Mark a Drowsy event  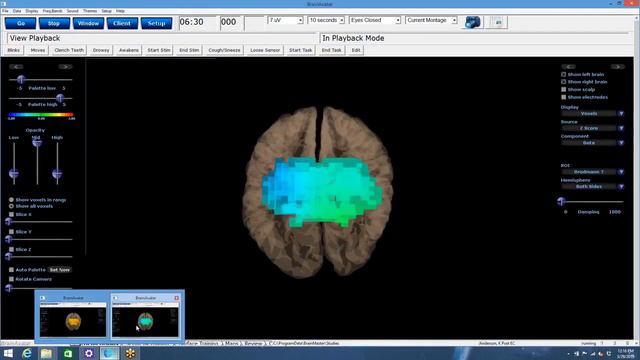point(101,50)
